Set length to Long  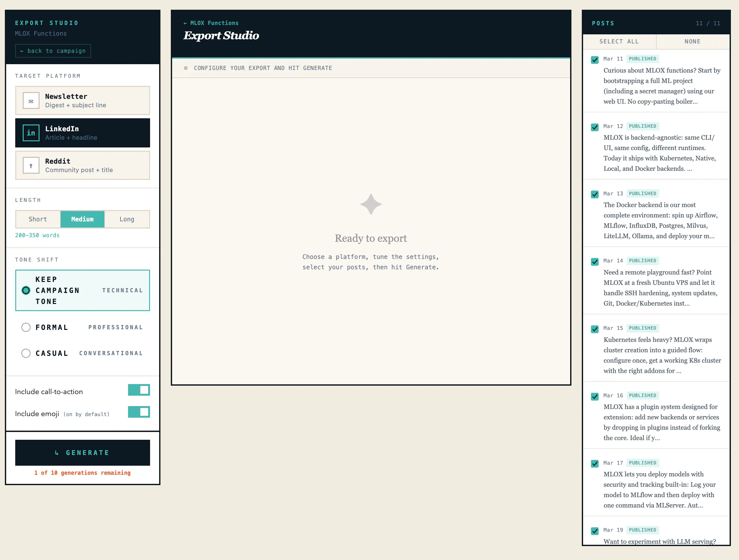127,219
